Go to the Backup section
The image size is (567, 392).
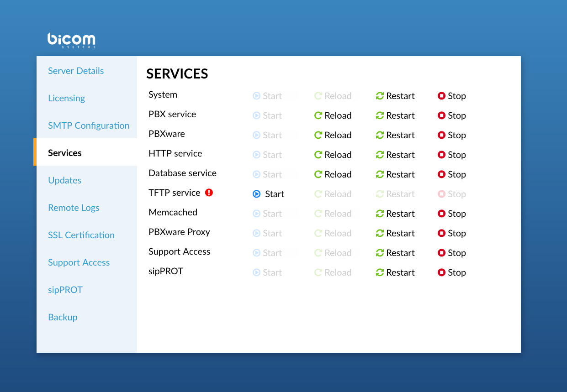coord(63,317)
